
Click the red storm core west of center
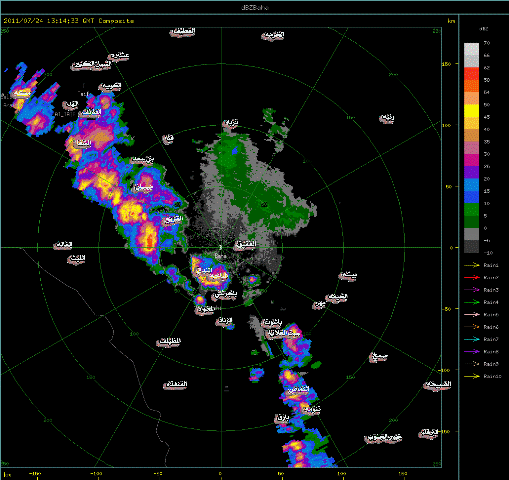pos(150,241)
